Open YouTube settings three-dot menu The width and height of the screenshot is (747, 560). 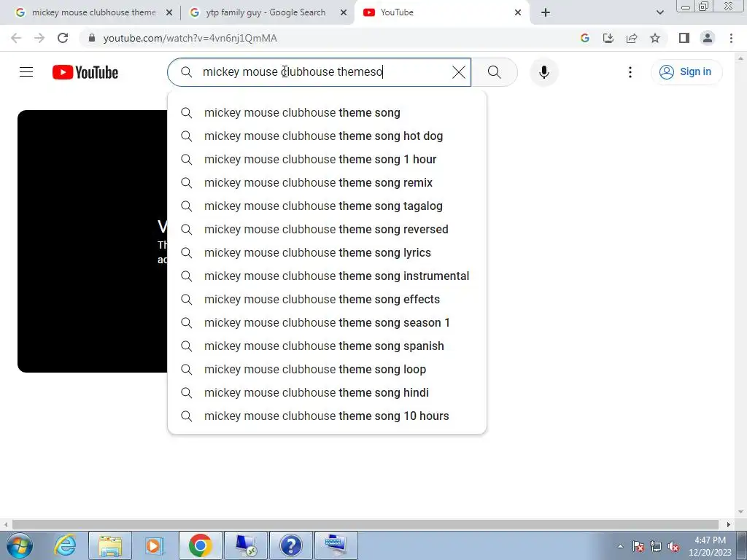pyautogui.click(x=630, y=72)
